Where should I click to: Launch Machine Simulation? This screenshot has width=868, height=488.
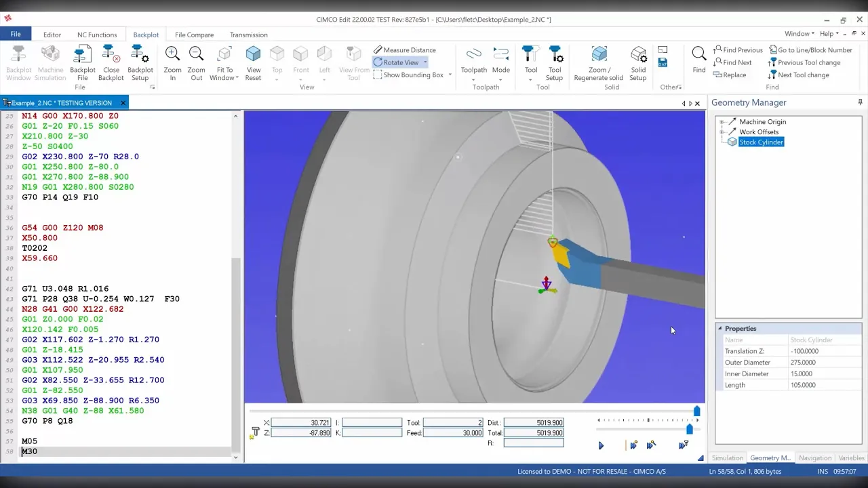[50, 63]
